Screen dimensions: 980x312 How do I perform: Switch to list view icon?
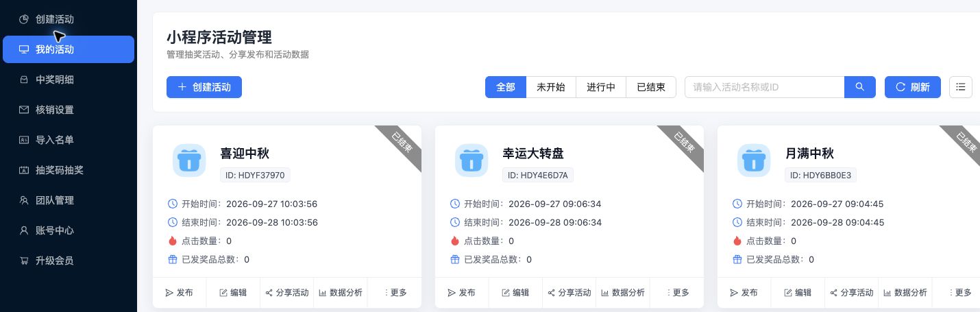pyautogui.click(x=961, y=87)
